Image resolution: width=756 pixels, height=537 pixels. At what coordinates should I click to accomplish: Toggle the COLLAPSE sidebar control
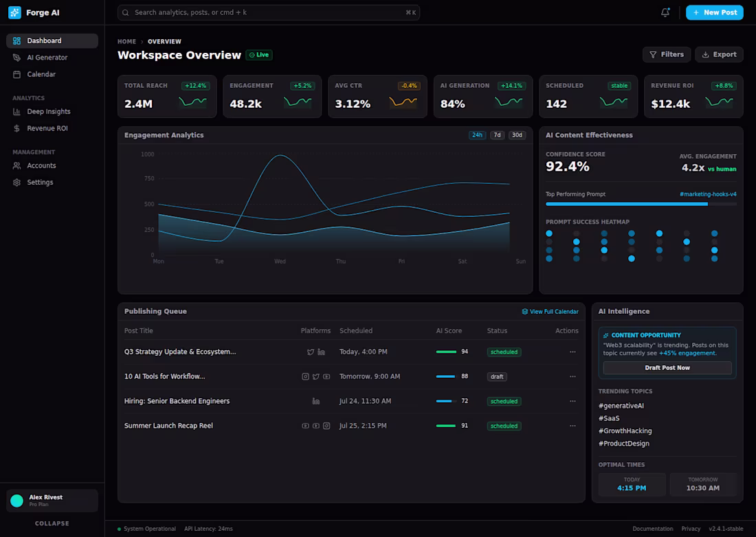pos(52,523)
